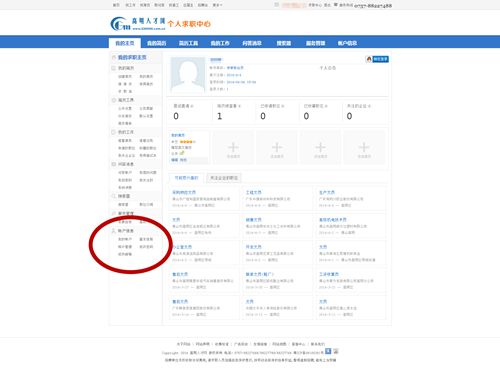
Task: Select the 搜索器 navigation tab
Action: 284,43
